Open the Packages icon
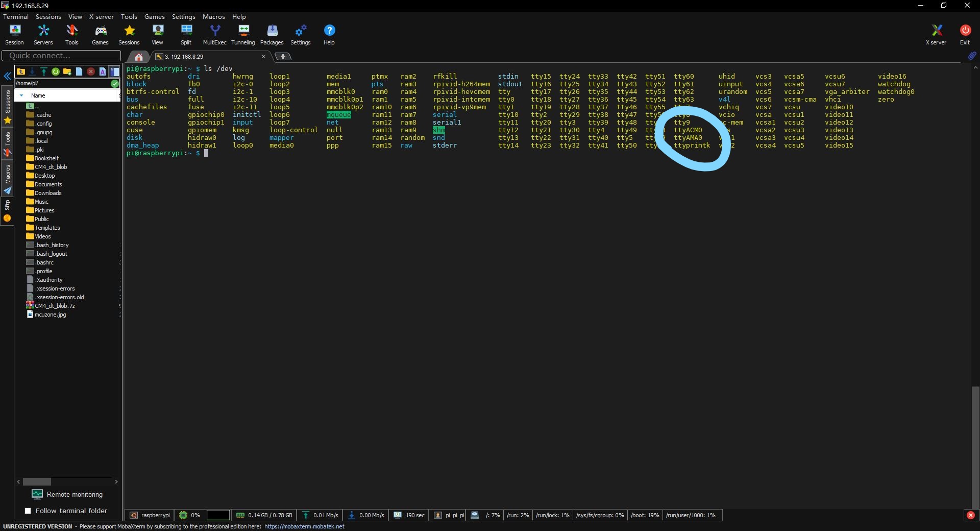Viewport: 980px width, 531px height. 272,35
